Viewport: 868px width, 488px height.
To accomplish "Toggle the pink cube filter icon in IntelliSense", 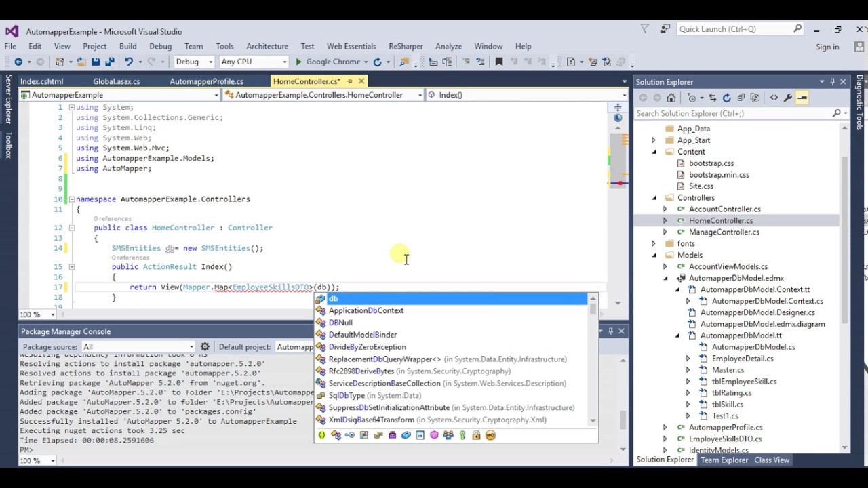I will (x=434, y=434).
